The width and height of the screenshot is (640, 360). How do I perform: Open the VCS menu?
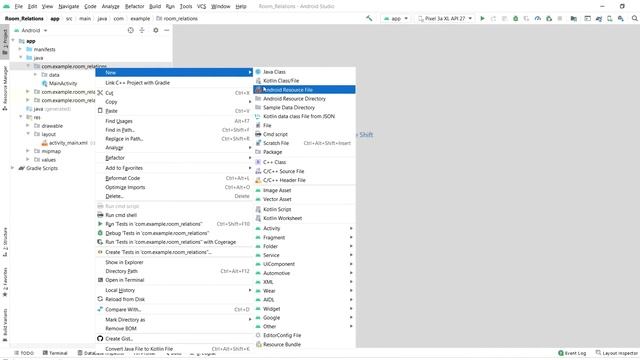[201, 7]
